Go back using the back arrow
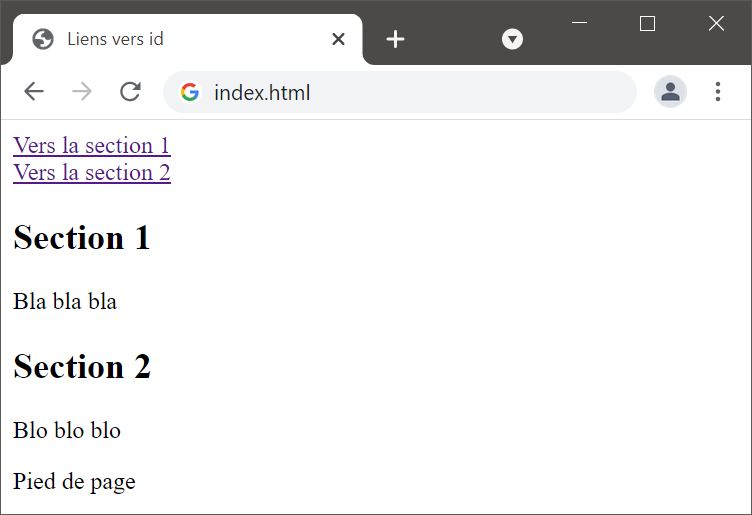752x515 pixels. [x=34, y=91]
